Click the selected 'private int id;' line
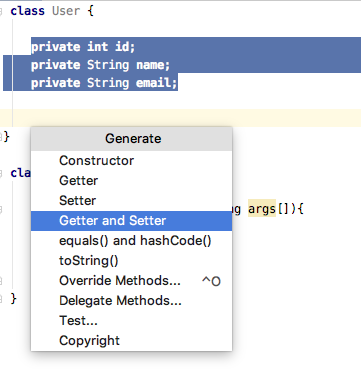This screenshot has width=361, height=371. 83,47
